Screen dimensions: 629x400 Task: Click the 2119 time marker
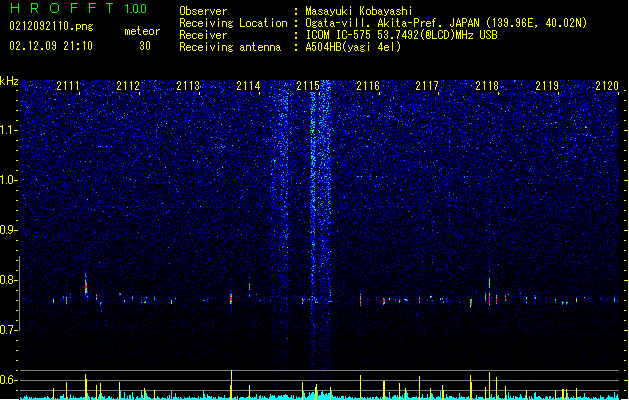click(547, 85)
